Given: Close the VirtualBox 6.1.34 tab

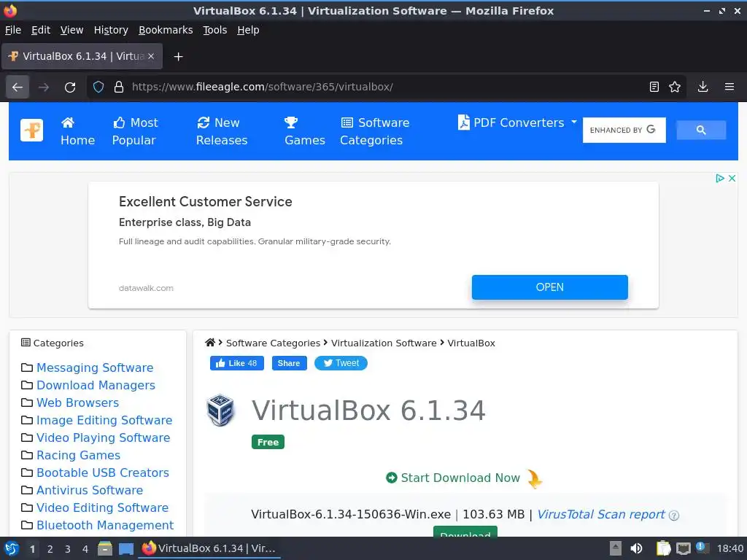Looking at the screenshot, I should pos(150,56).
